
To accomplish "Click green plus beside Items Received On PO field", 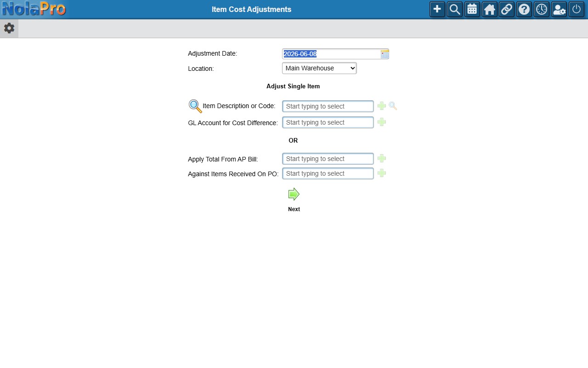I will tap(382, 173).
